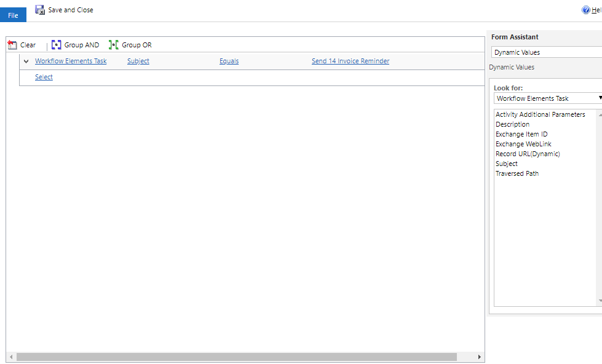The width and height of the screenshot is (602, 364).
Task: Open the File menu
Action: point(13,15)
